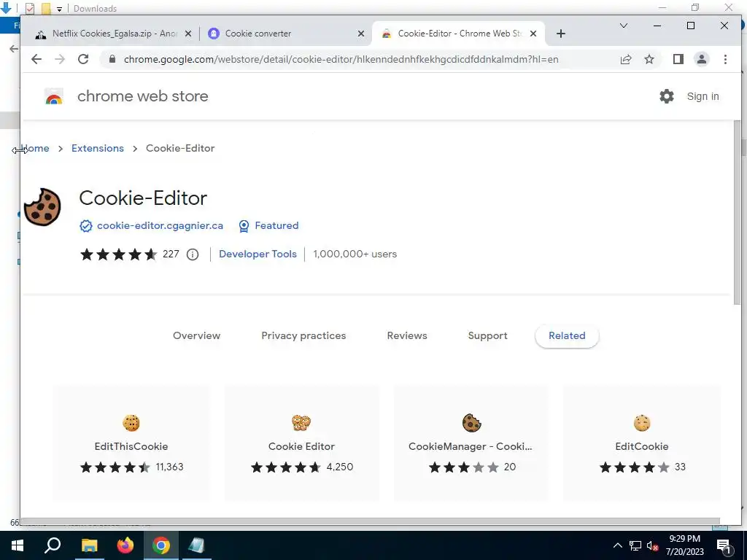Click the Featured ribbon award icon
Image resolution: width=747 pixels, height=560 pixels.
pos(244,226)
